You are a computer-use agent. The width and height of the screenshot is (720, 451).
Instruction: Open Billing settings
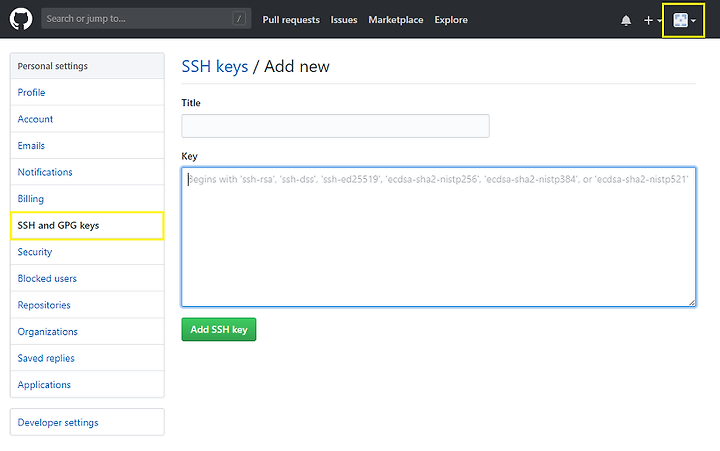click(x=87, y=199)
